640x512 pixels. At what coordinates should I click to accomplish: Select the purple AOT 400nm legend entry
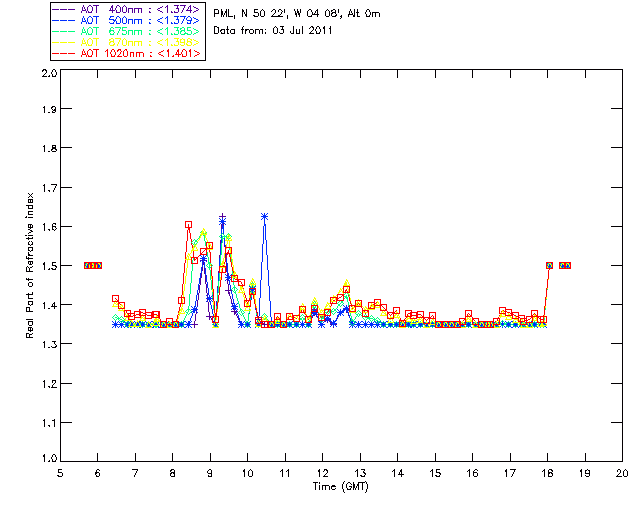pyautogui.click(x=126, y=9)
